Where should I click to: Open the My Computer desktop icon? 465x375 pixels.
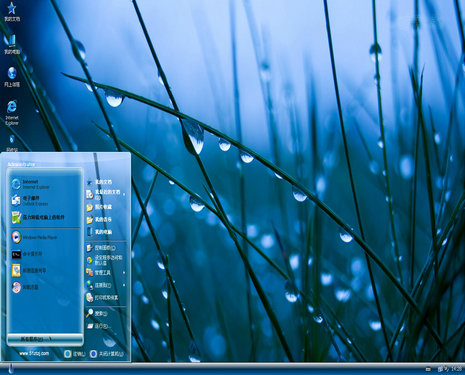point(12,44)
